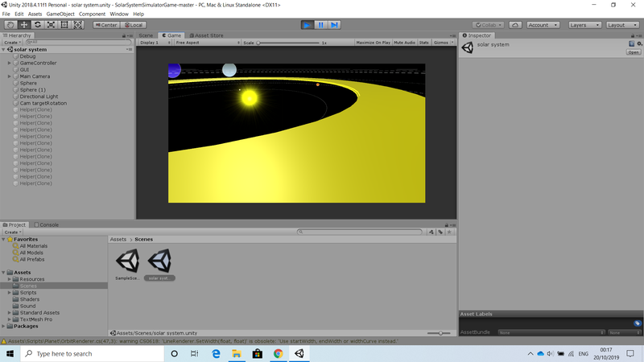
Task: Pause the running game
Action: pos(321,25)
